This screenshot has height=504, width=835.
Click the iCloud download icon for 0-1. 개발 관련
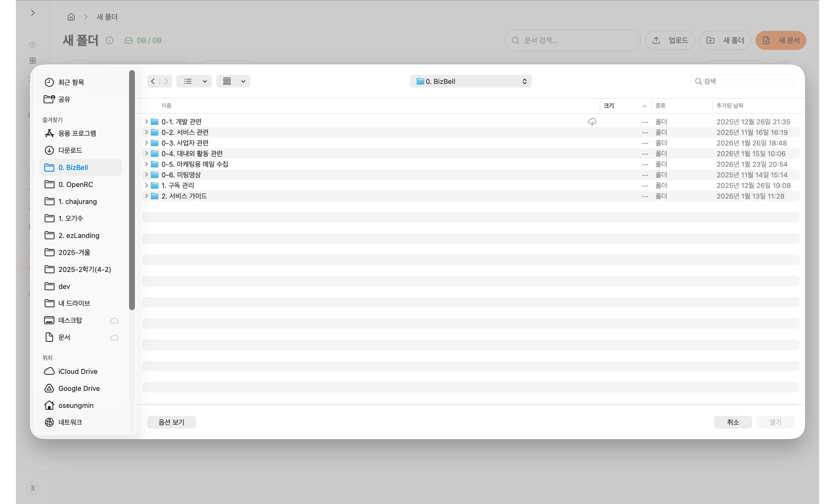tap(592, 122)
